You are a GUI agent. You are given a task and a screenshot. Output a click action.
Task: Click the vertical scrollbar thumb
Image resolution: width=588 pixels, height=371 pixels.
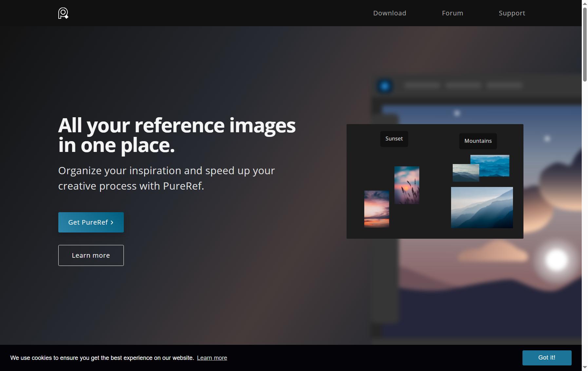coord(585,44)
